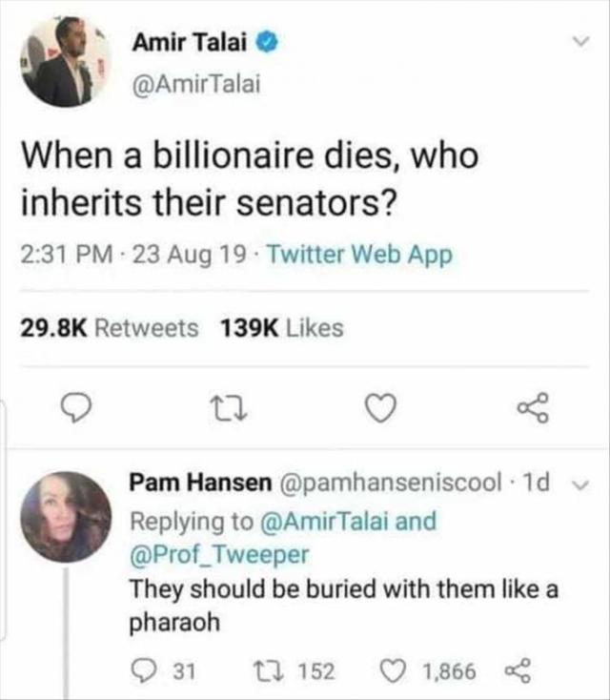The image size is (610, 700).
Task: Open Pam Hansen's profile picture
Action: tap(67, 516)
